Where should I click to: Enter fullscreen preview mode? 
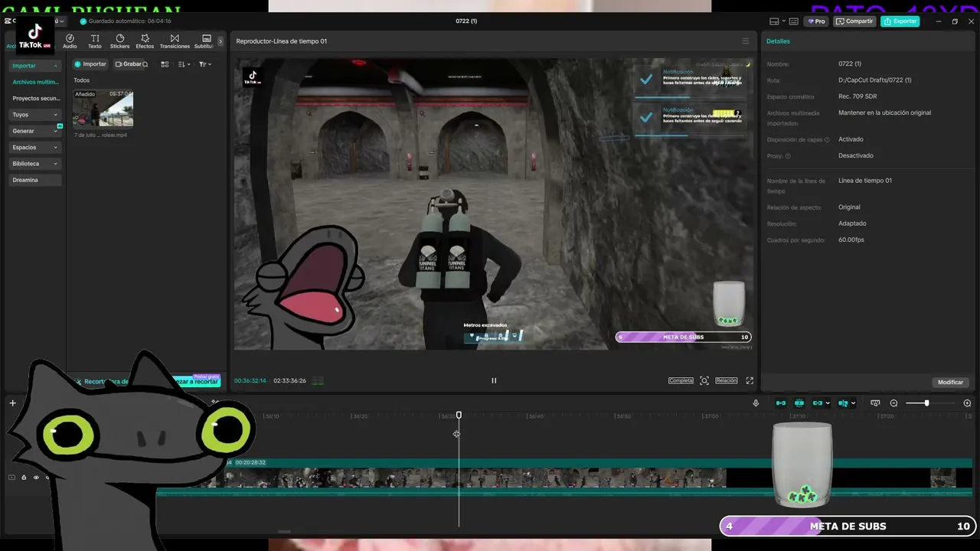pos(750,380)
